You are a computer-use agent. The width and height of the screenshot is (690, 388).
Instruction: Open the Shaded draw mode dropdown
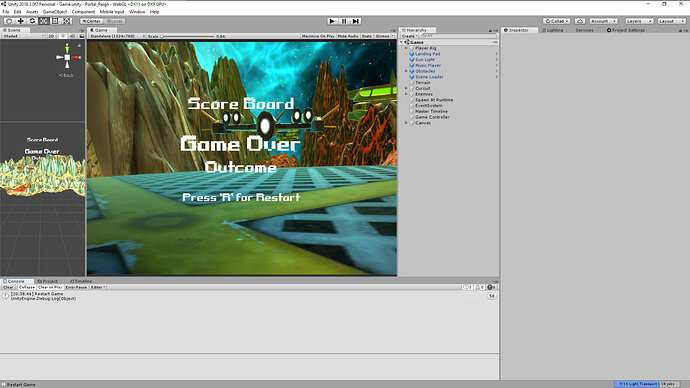pyautogui.click(x=24, y=36)
